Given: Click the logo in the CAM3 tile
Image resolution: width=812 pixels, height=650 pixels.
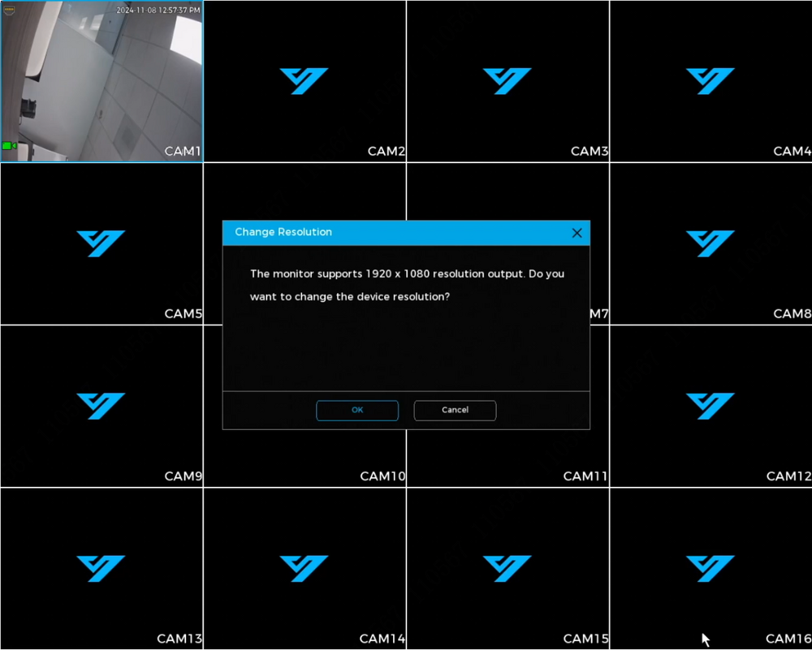Looking at the screenshot, I should click(507, 81).
